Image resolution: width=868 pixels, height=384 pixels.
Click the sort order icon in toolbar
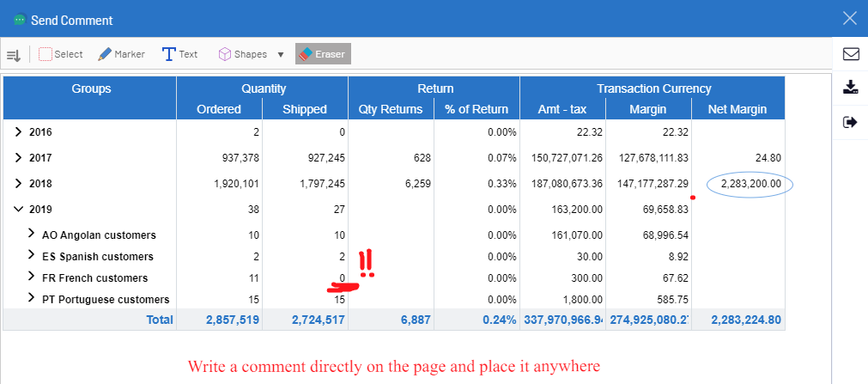(14, 55)
